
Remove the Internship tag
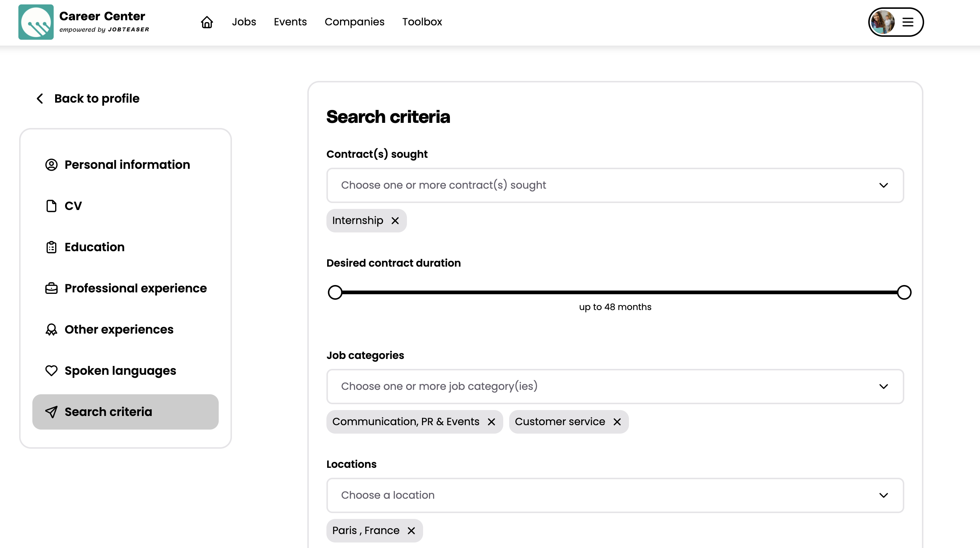(x=395, y=221)
